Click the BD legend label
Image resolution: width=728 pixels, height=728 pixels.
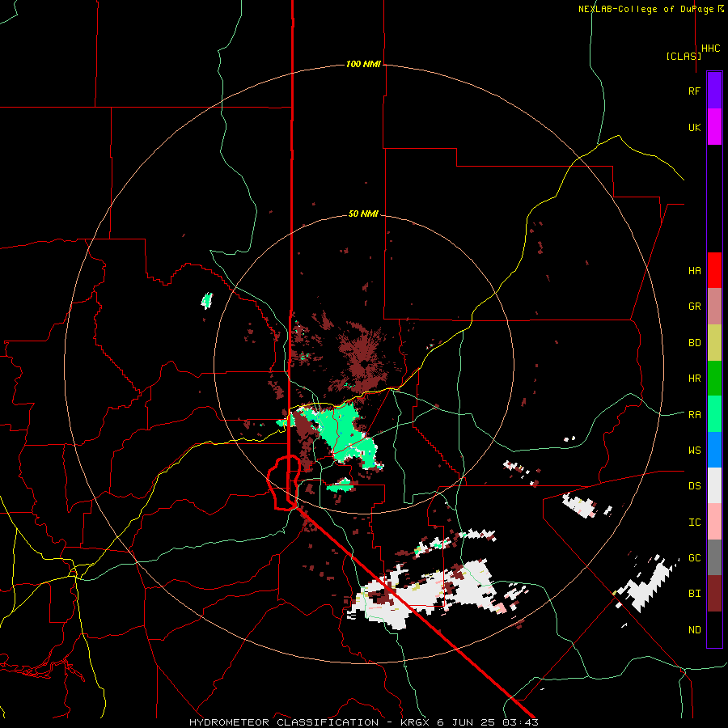click(695, 343)
